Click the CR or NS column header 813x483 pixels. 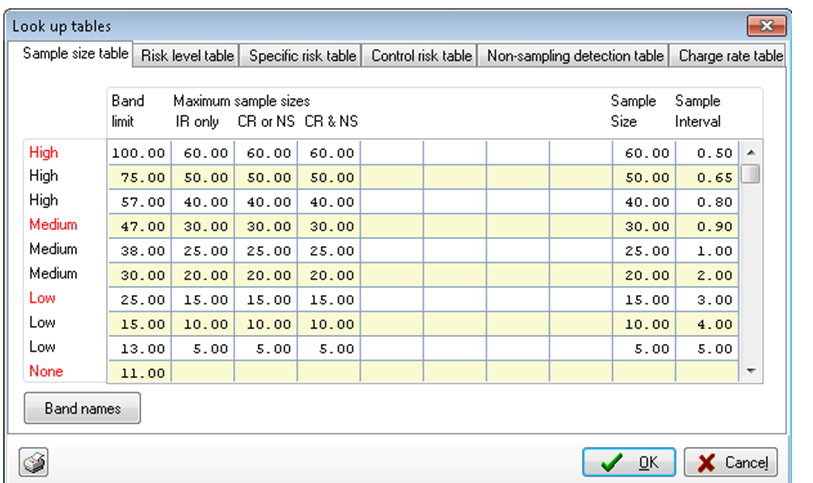tap(266, 121)
